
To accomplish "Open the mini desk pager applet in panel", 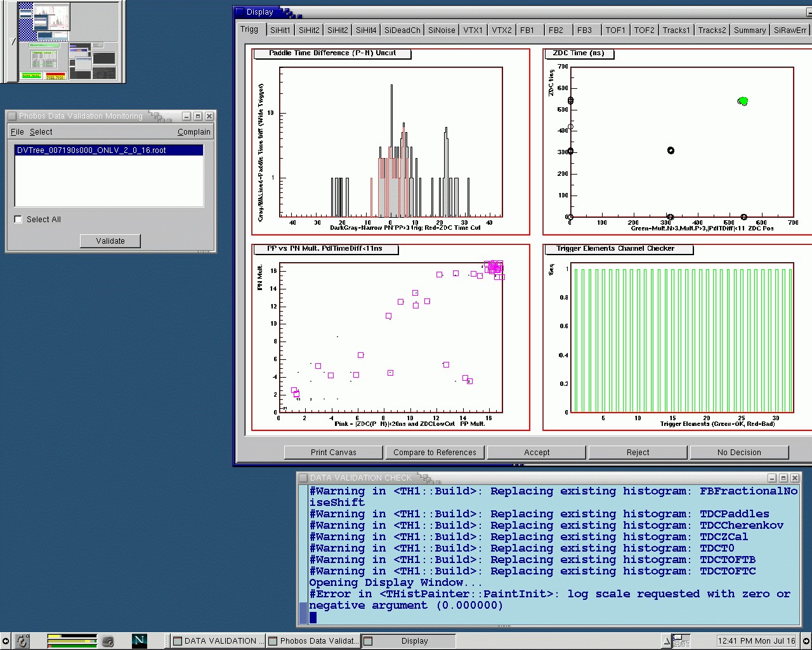I will coord(681,641).
